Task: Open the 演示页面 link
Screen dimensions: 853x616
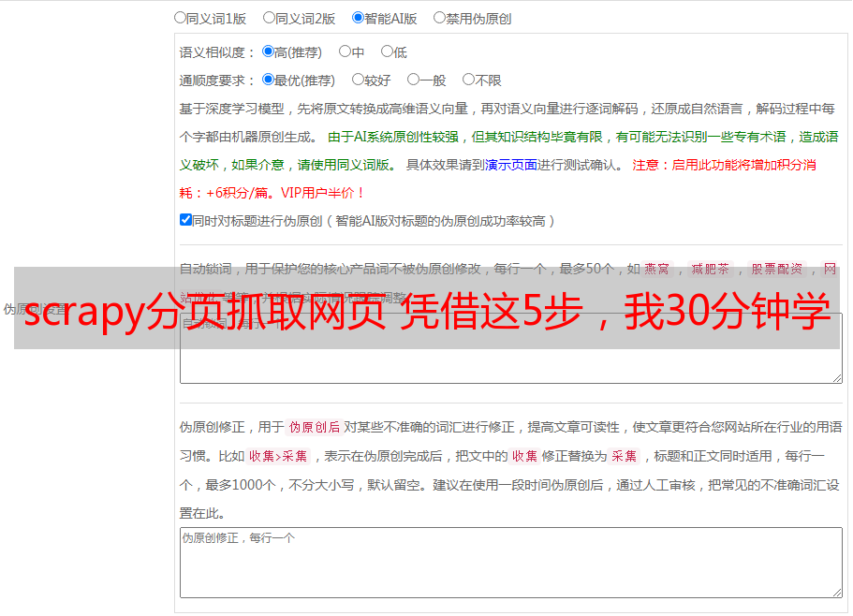Action: click(511, 165)
